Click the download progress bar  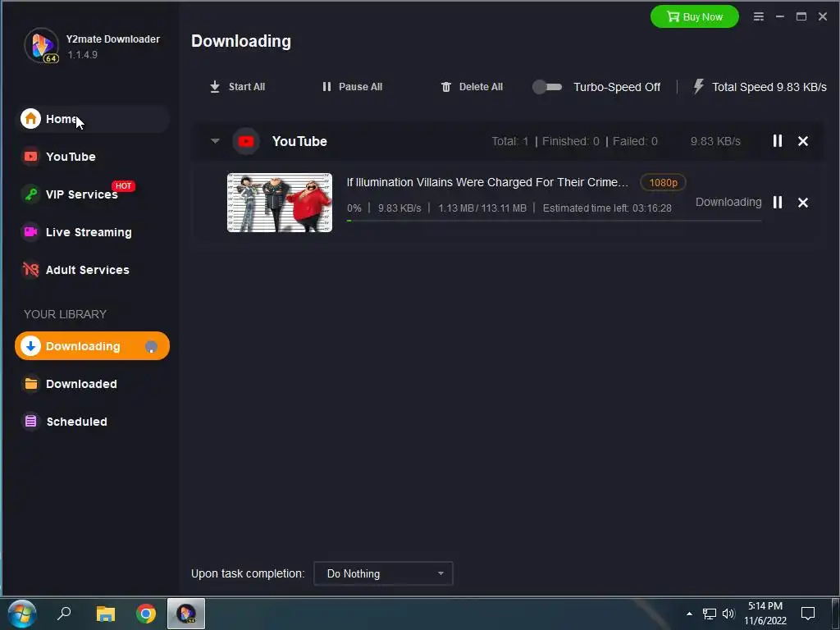pyautogui.click(x=554, y=221)
